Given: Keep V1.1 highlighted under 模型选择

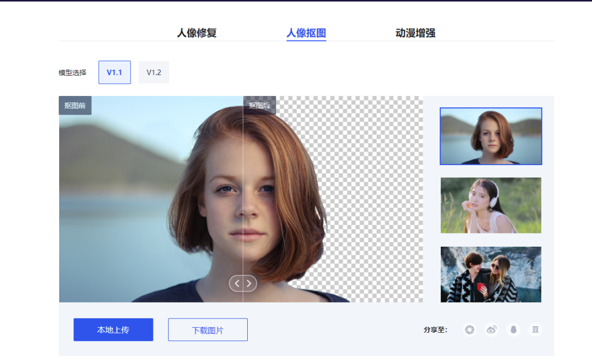Looking at the screenshot, I should coord(114,72).
